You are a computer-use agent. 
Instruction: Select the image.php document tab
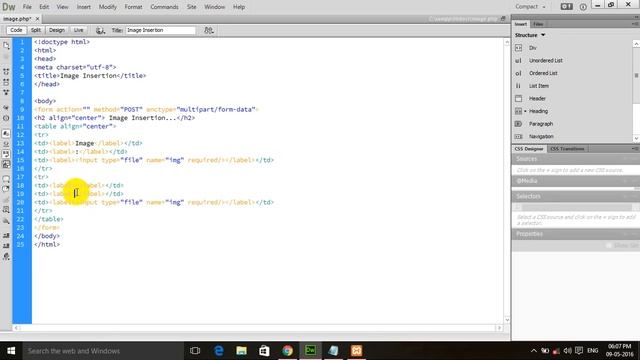pyautogui.click(x=18, y=19)
